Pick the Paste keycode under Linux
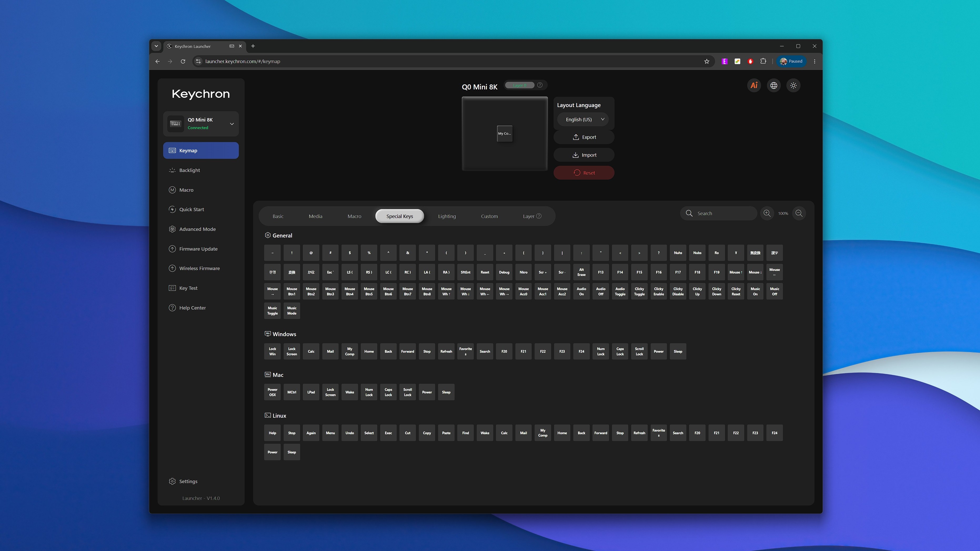Image resolution: width=980 pixels, height=551 pixels. [446, 433]
